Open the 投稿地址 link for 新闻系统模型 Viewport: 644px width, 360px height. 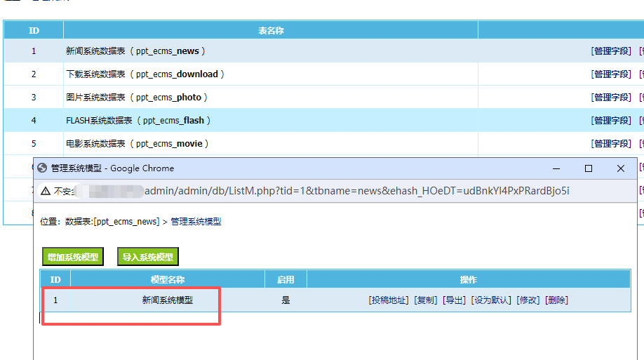[389, 300]
